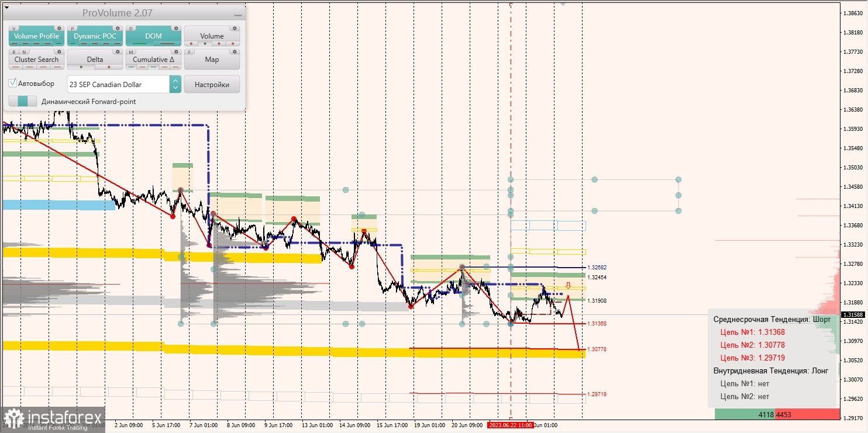Screen dimensions: 868x433
Task: Click the red down-arrow signal marker on chart
Action: pyautogui.click(x=567, y=286)
